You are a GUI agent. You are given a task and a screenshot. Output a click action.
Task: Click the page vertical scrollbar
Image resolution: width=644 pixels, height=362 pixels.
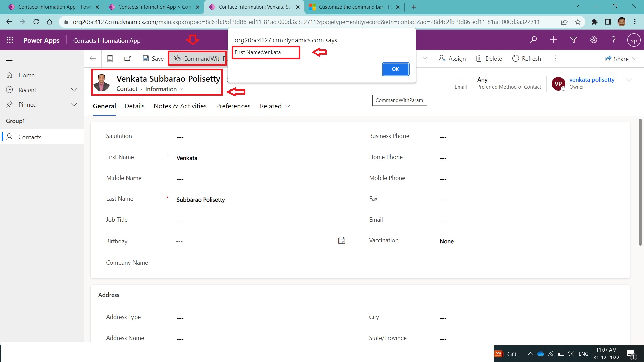click(640, 182)
